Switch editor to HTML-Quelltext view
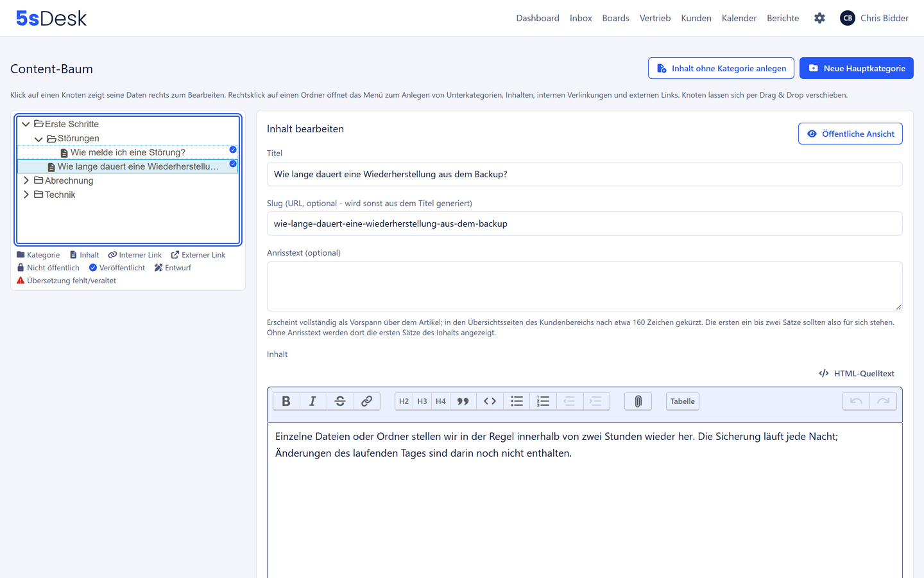This screenshot has width=924, height=578. tap(857, 373)
